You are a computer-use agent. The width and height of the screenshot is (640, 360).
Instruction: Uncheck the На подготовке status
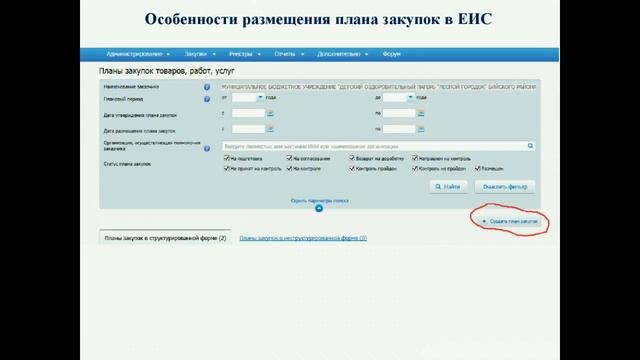tap(227, 158)
